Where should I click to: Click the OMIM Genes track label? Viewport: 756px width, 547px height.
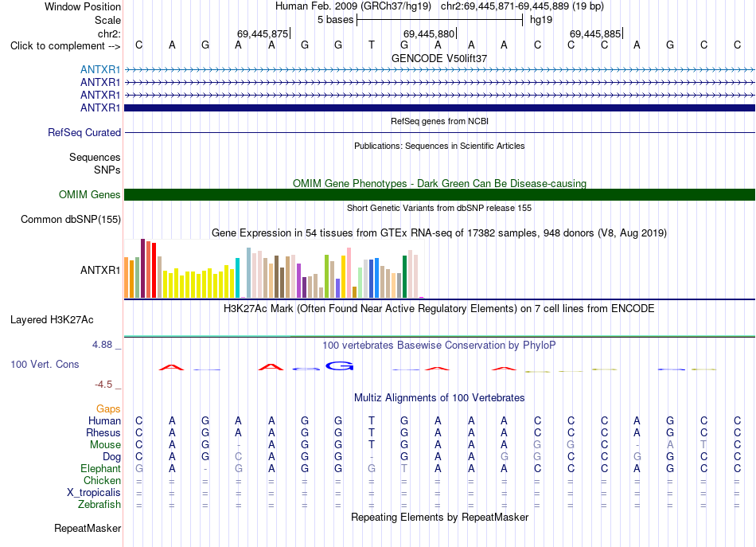89,194
